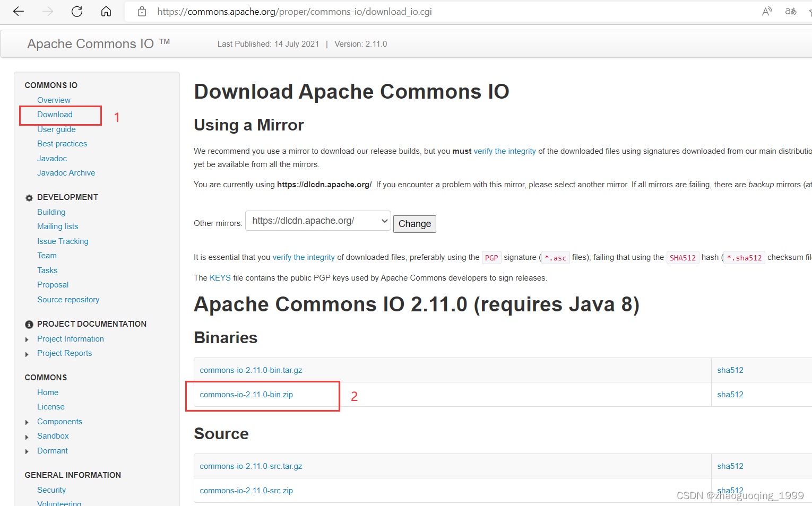Screen dimensions: 812x506
Task: Expand the Components arrow
Action: coord(27,422)
